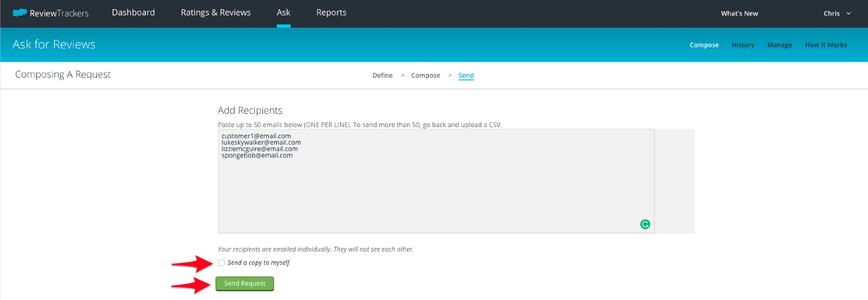The width and height of the screenshot is (868, 300).
Task: Go back to the Define step
Action: [383, 76]
